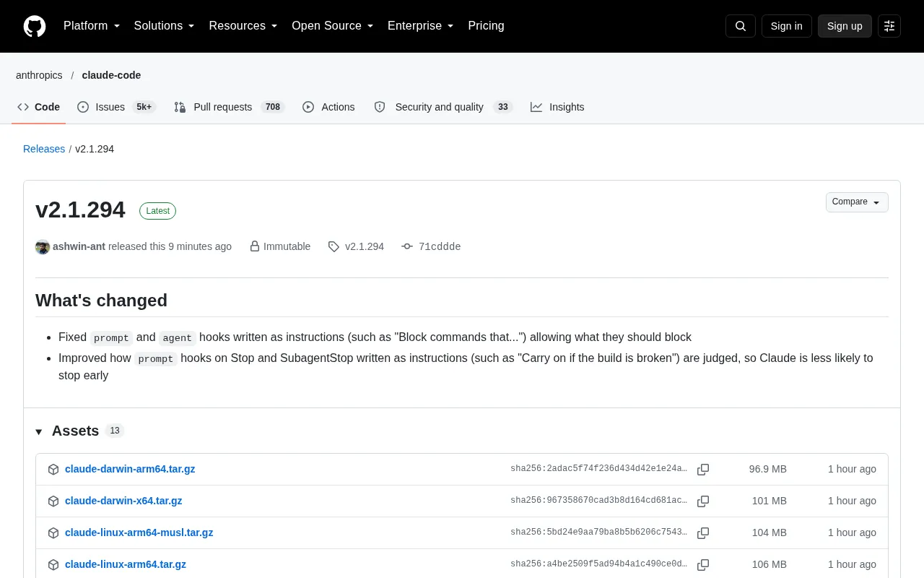This screenshot has height=578, width=924.
Task: Open the Actions tab
Action: pyautogui.click(x=328, y=107)
